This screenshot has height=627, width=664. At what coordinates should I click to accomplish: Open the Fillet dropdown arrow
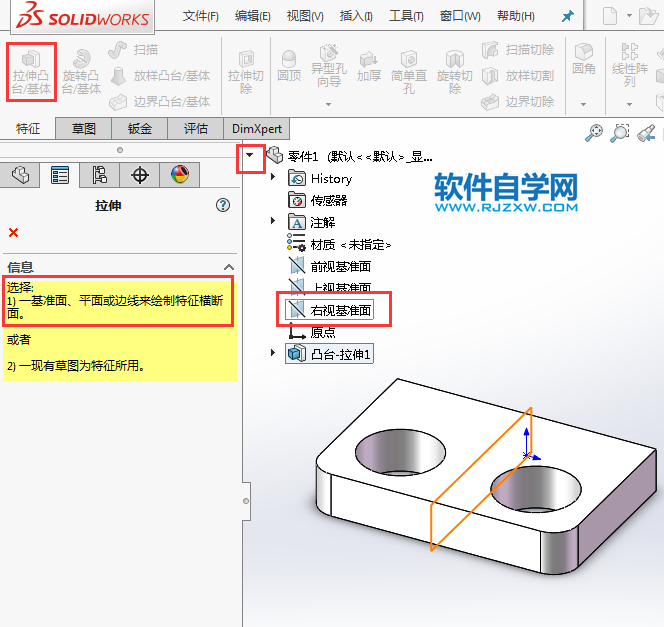point(584,104)
